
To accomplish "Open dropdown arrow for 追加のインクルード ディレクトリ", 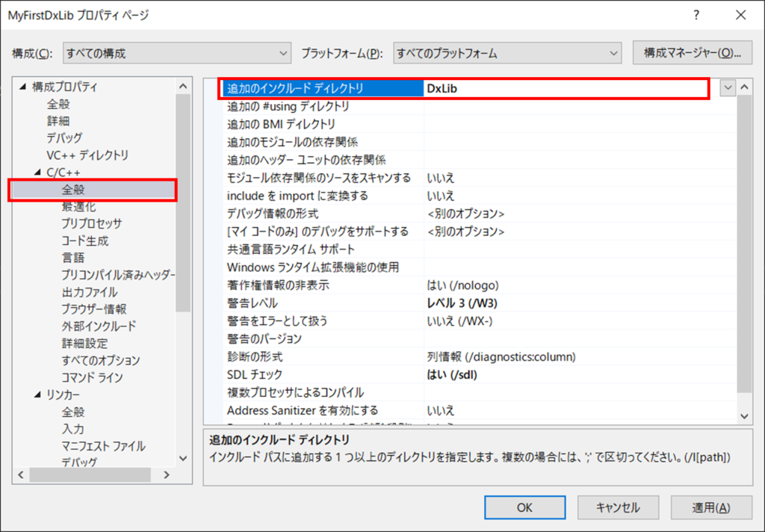I will tap(728, 88).
